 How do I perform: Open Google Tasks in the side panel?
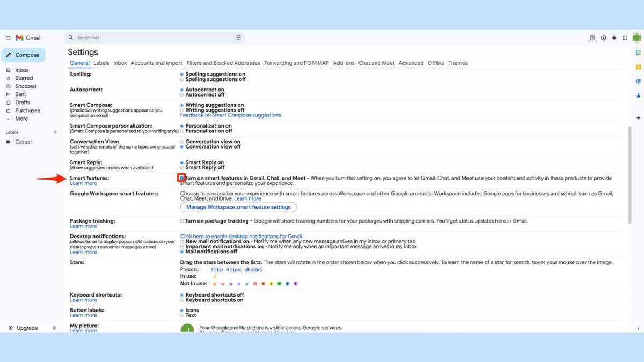(638, 81)
